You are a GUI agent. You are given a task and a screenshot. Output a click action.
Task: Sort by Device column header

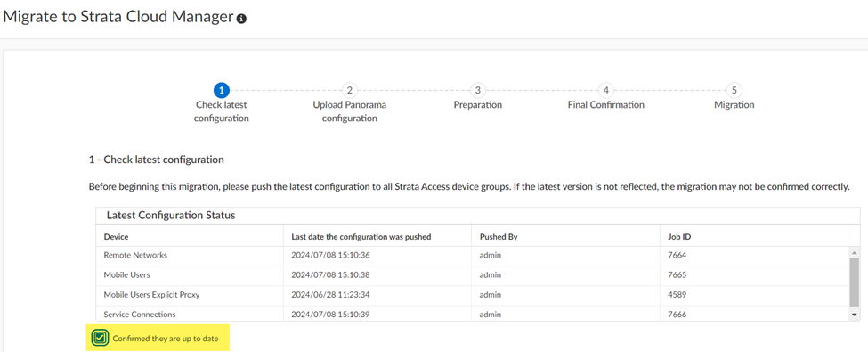click(x=190, y=237)
